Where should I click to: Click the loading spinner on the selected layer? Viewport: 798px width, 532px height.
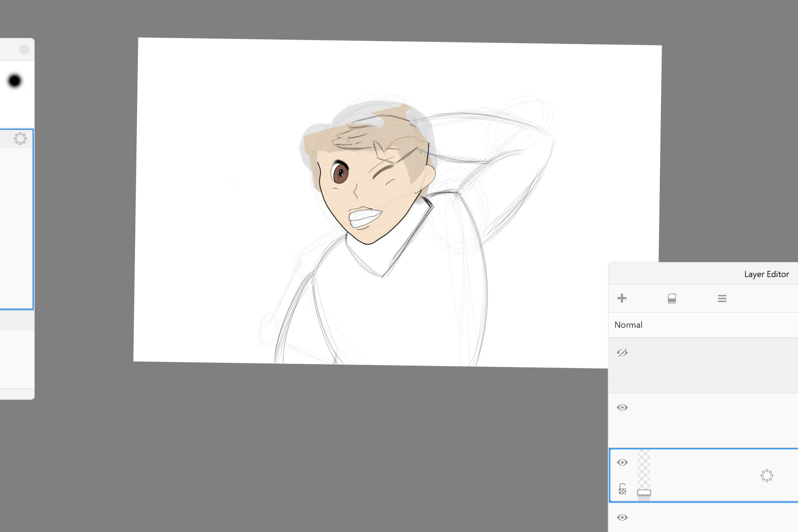[x=767, y=476]
